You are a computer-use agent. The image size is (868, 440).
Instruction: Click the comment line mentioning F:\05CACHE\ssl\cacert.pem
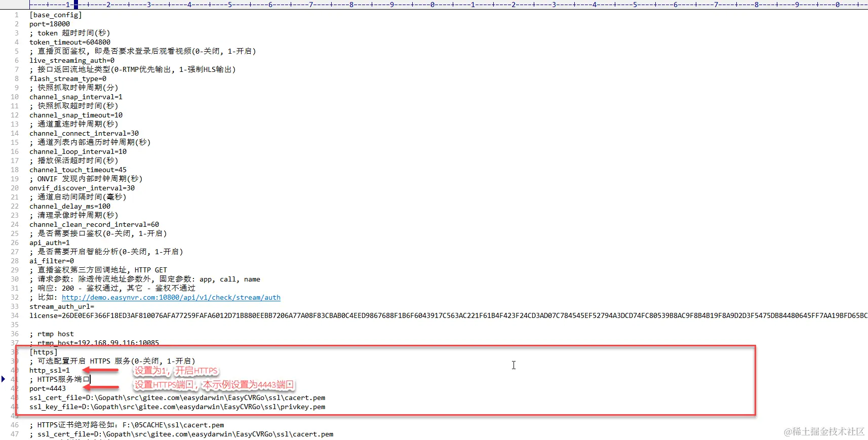127,425
